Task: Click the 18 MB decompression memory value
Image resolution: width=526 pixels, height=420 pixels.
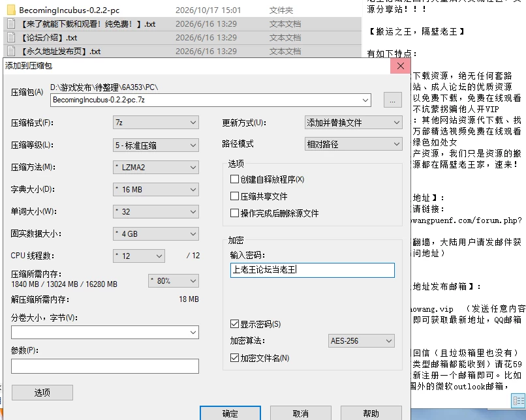Action: coord(189,299)
